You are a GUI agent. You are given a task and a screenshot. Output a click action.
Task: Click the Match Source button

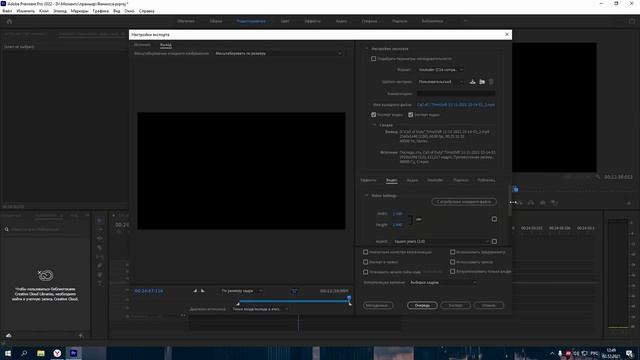pyautogui.click(x=464, y=202)
